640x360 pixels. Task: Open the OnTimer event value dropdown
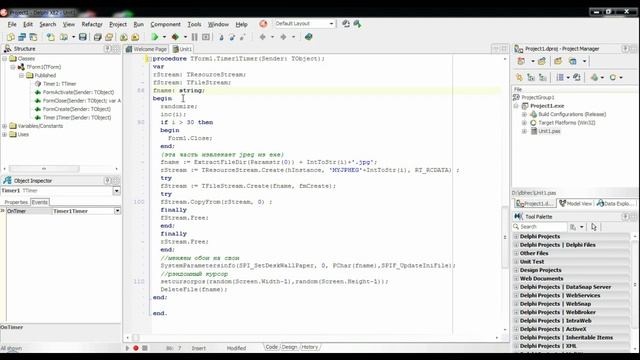pos(117,211)
